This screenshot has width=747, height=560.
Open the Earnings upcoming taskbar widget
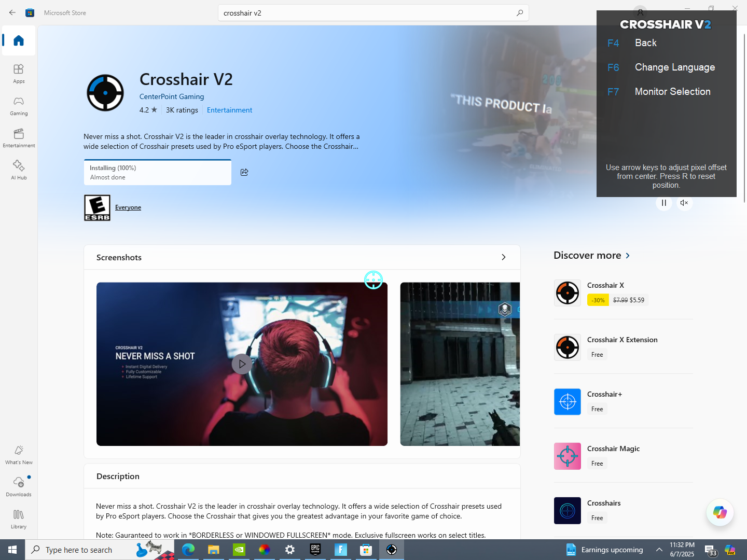click(605, 550)
